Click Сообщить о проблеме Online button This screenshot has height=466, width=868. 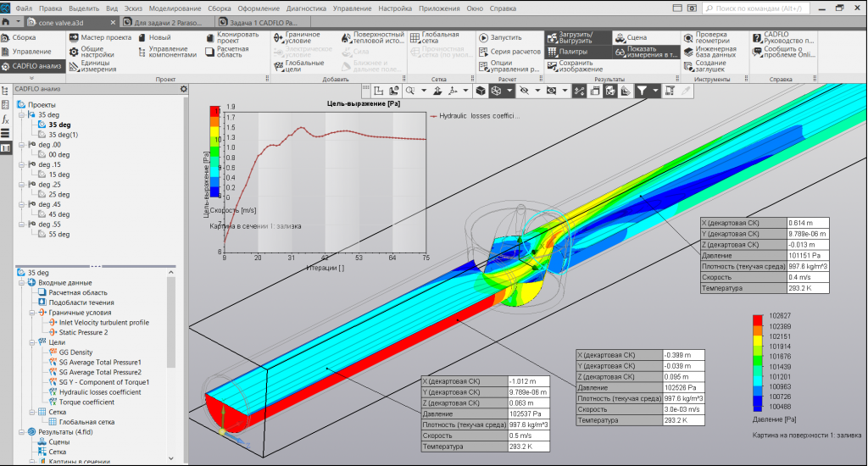click(x=783, y=52)
